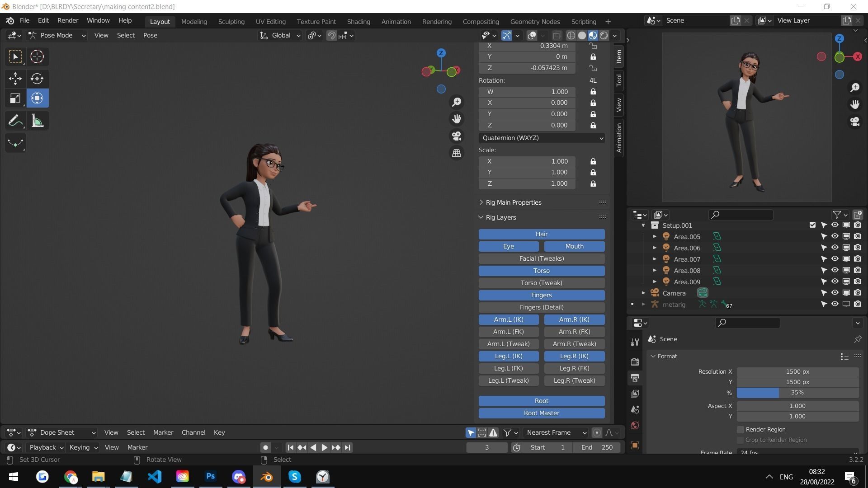Activate the Move tool

15,79
